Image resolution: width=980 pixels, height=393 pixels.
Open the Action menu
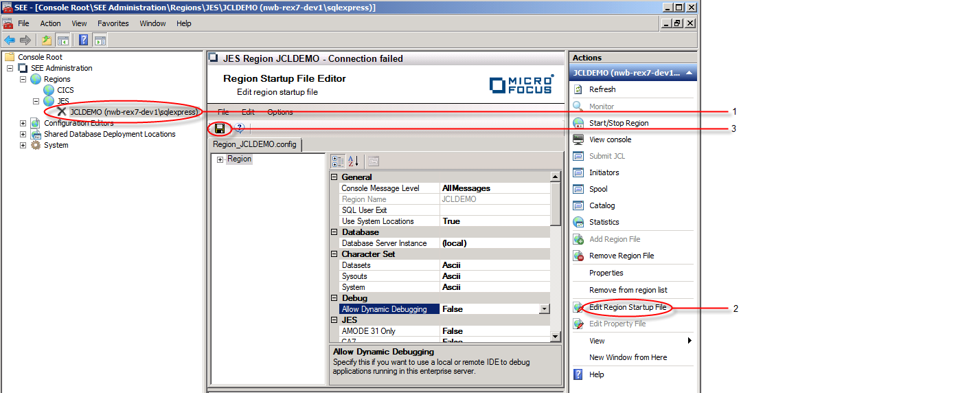(50, 23)
